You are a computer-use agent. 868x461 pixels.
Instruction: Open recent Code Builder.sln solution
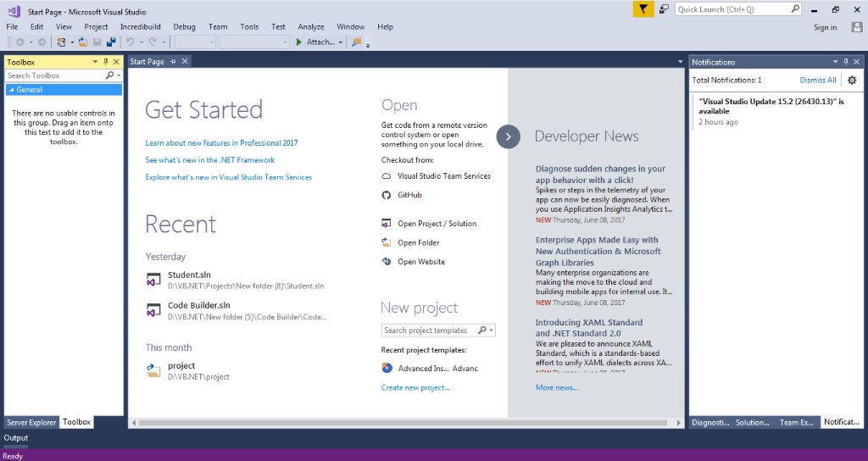click(x=236, y=311)
